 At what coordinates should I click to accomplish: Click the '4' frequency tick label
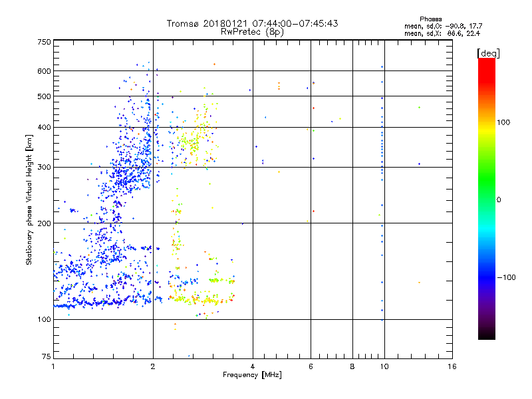253,366
